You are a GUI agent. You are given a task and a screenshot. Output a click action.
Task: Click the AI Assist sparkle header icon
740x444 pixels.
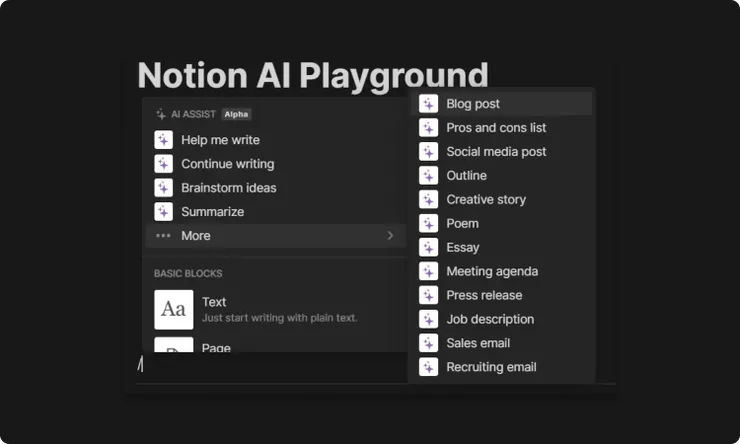(161, 114)
